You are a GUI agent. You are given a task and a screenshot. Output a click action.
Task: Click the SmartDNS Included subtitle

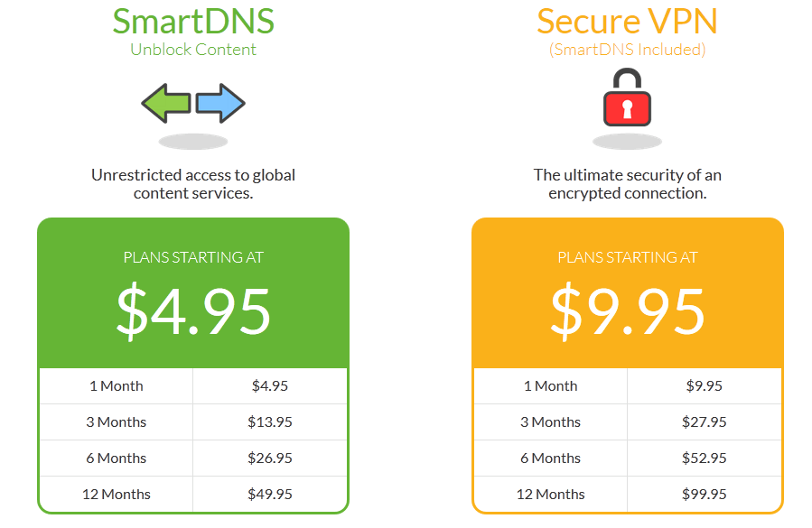(627, 50)
